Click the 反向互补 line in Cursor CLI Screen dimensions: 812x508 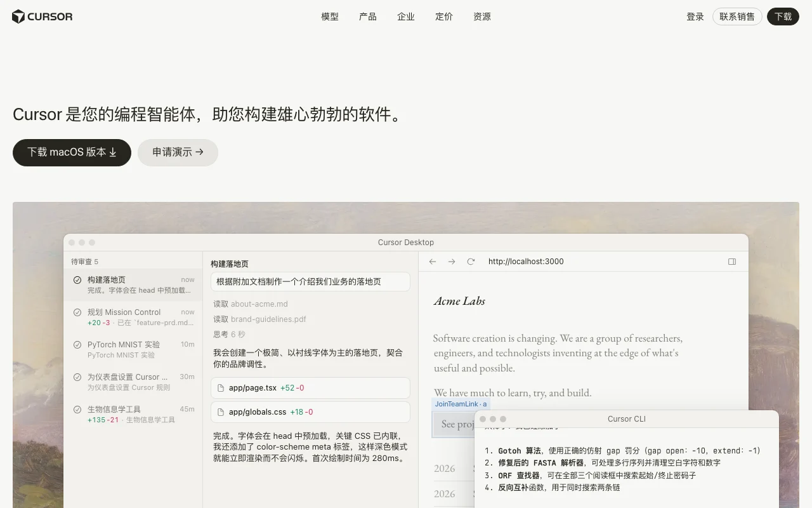click(552, 488)
